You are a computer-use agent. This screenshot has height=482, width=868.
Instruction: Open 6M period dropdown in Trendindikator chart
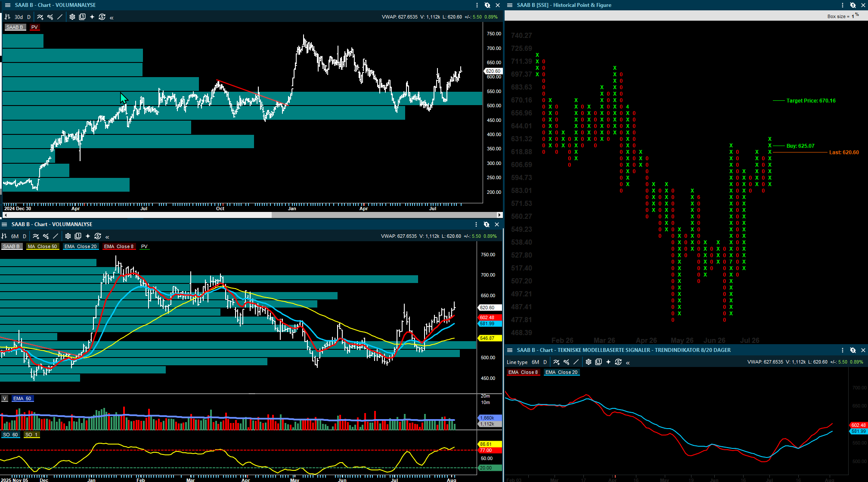(x=535, y=362)
